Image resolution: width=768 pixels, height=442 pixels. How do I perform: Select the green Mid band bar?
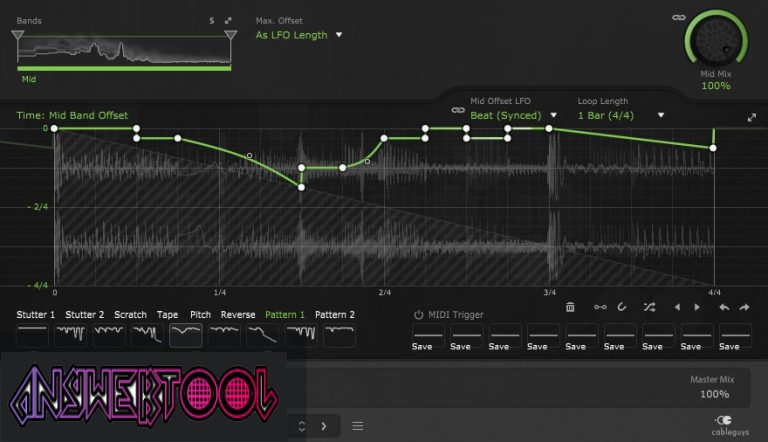124,68
